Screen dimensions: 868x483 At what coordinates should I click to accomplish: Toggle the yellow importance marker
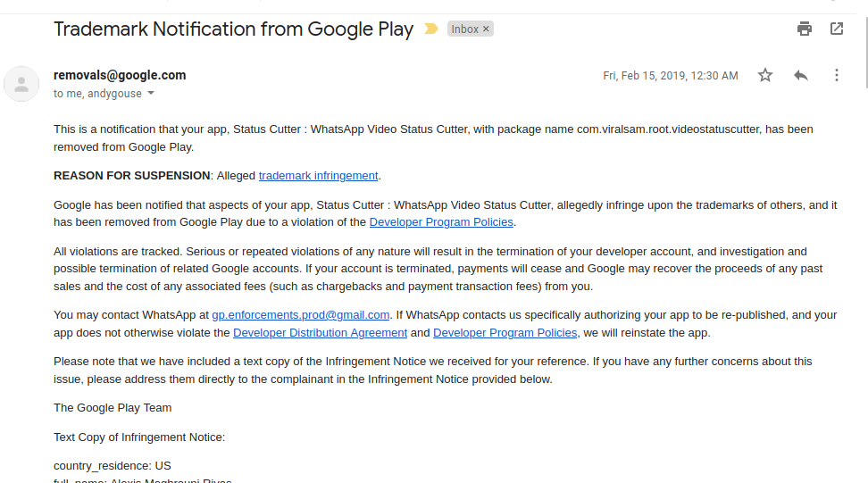[430, 29]
